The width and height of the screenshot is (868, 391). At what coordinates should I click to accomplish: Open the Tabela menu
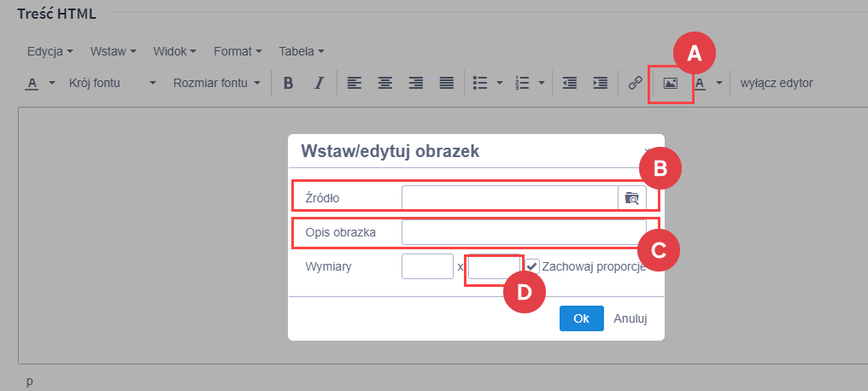(x=302, y=51)
